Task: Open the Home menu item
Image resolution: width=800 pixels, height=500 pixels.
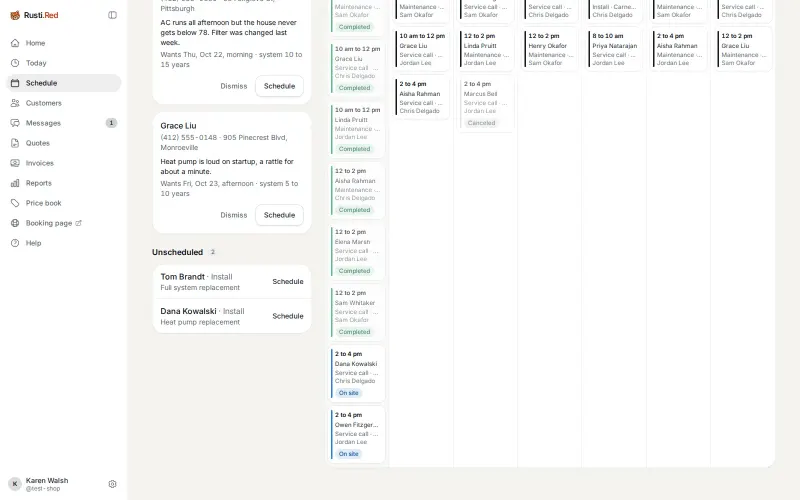Action: 64,43
